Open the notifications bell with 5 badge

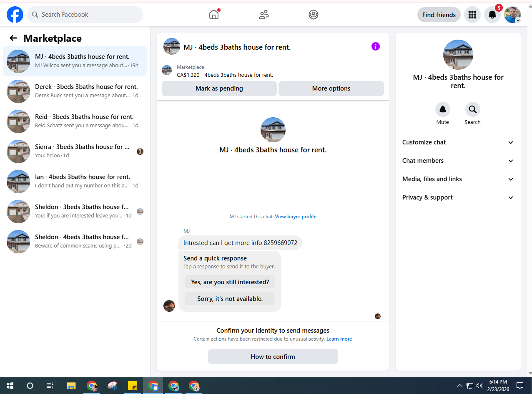[x=492, y=15]
